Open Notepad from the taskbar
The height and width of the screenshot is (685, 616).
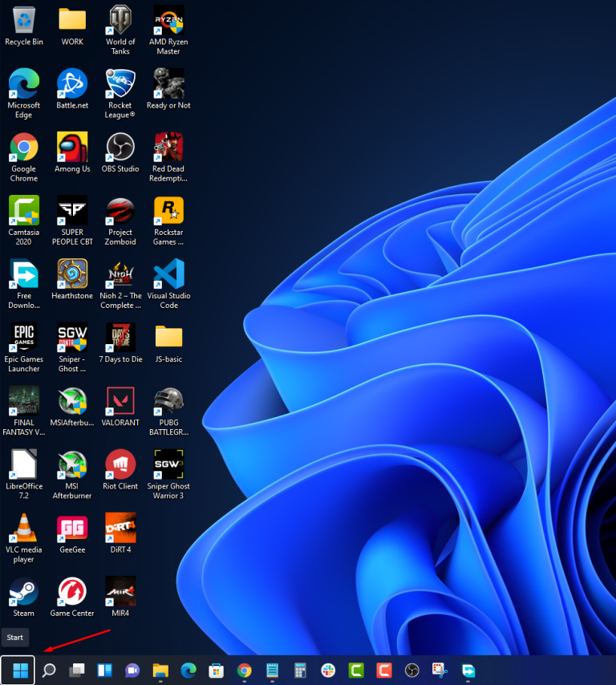272,670
